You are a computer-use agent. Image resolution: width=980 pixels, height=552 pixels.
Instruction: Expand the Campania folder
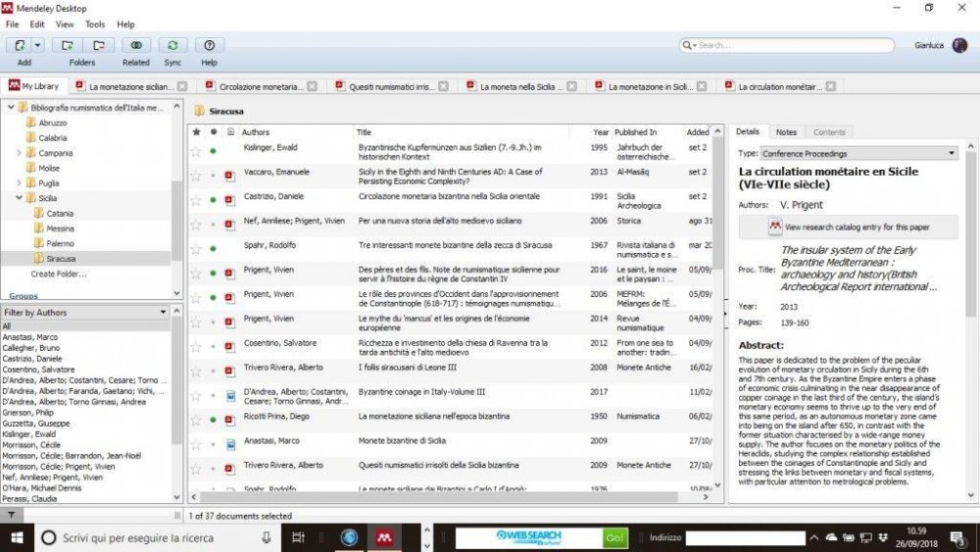coord(19,153)
